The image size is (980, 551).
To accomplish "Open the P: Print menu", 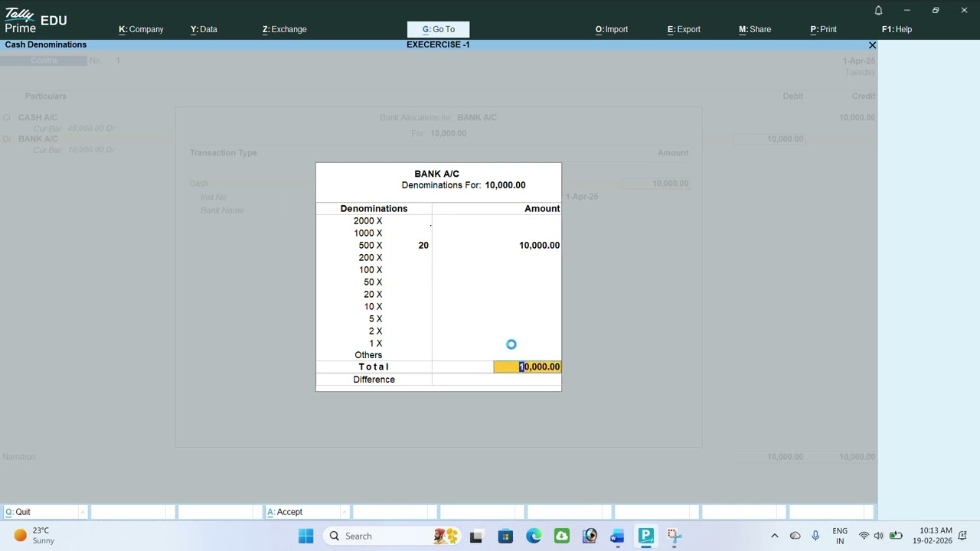I will click(823, 29).
